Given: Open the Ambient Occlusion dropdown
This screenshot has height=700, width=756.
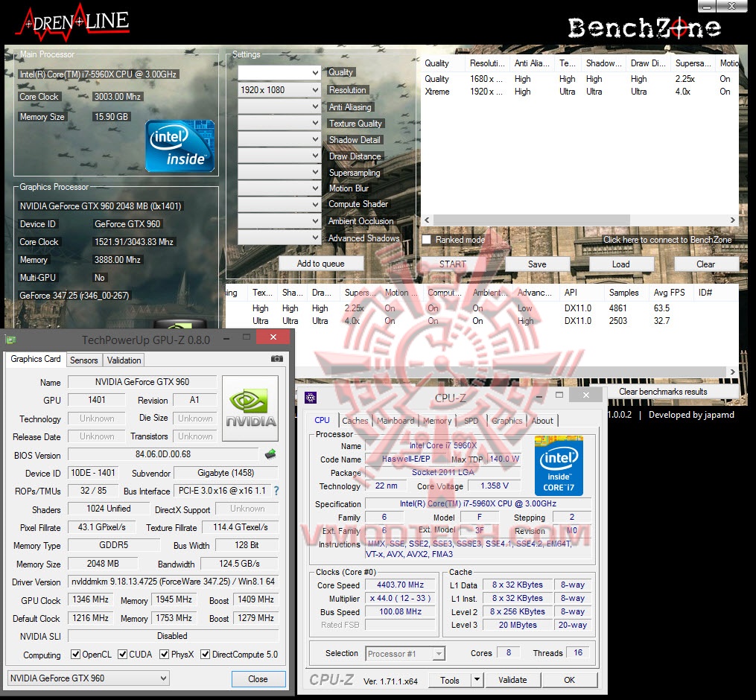Looking at the screenshot, I should click(x=279, y=221).
